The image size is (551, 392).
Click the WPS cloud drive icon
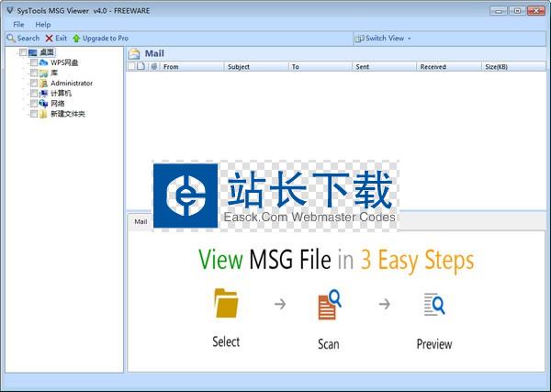pyautogui.click(x=43, y=62)
